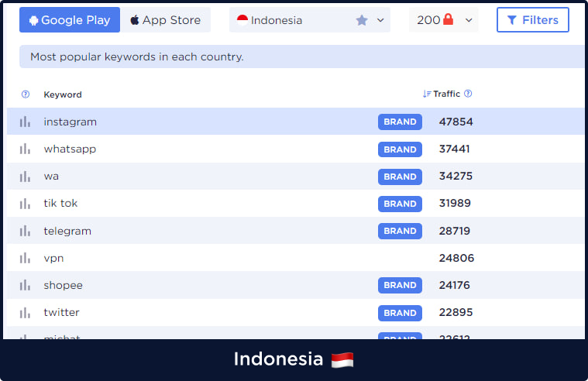Click traffic value 37441
Screen dimensions: 588x381
pos(455,149)
